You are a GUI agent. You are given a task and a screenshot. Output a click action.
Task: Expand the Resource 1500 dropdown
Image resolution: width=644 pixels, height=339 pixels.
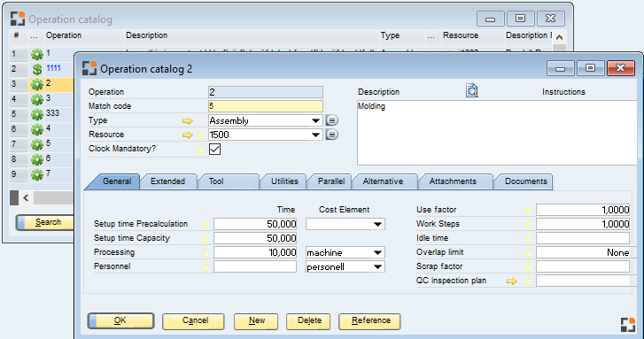pos(315,135)
